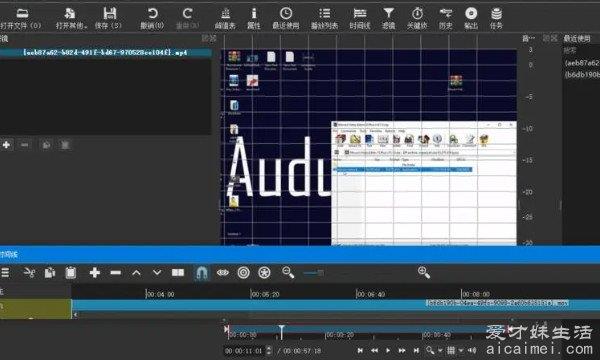
Task: Toggle ripple mode target icon in timeline
Action: [x=243, y=273]
